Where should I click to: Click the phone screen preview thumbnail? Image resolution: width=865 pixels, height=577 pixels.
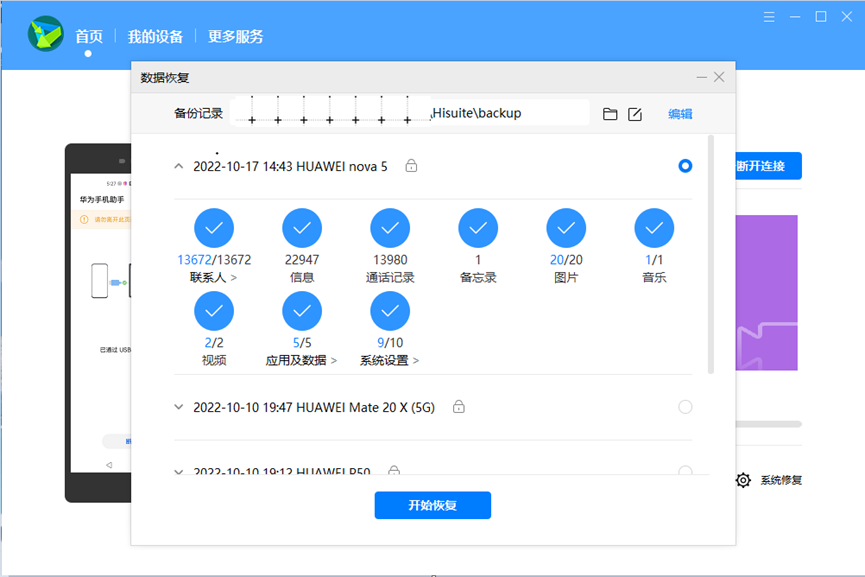point(102,323)
